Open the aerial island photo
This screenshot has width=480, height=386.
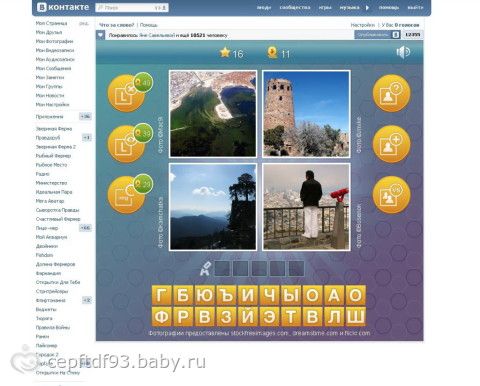(213, 113)
